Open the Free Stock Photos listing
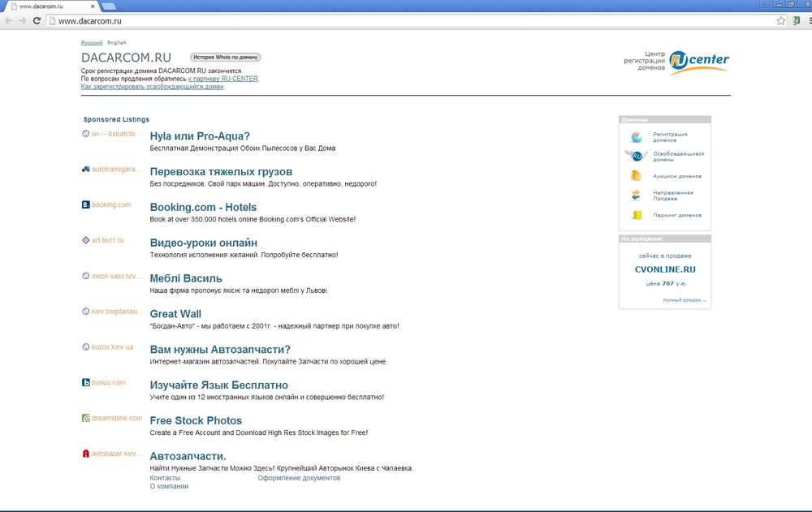 tap(196, 420)
